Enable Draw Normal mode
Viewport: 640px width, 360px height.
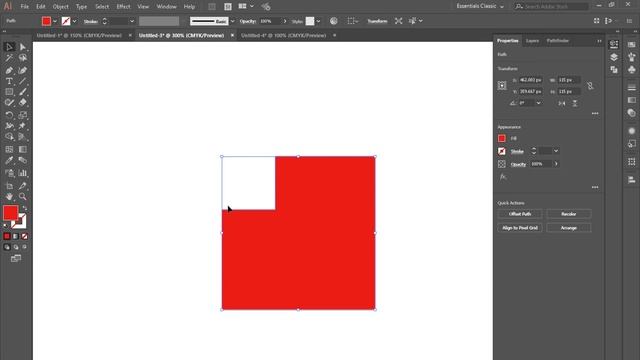7,247
